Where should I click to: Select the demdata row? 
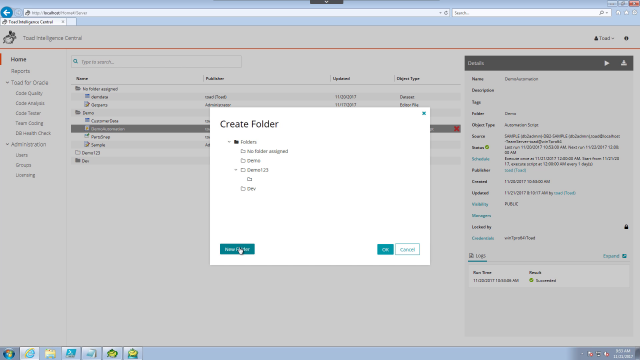(266, 97)
